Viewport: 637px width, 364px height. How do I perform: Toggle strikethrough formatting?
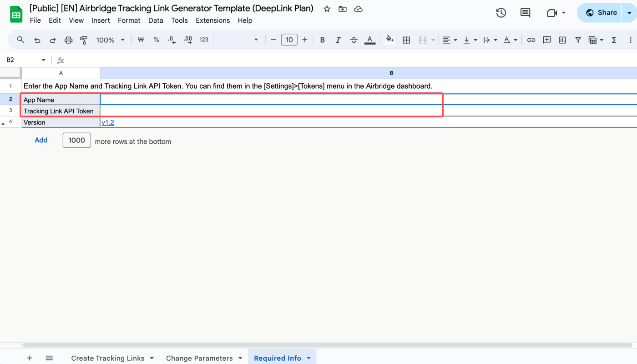[354, 40]
